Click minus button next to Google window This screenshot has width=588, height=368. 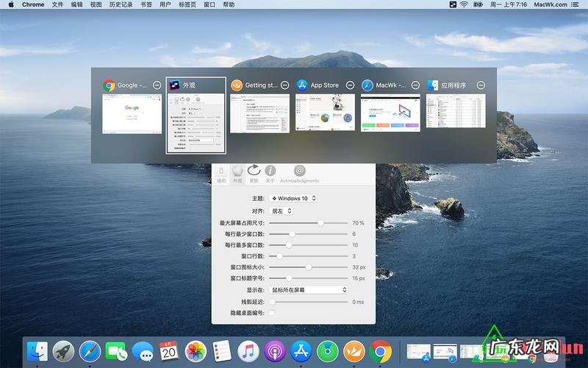156,85
